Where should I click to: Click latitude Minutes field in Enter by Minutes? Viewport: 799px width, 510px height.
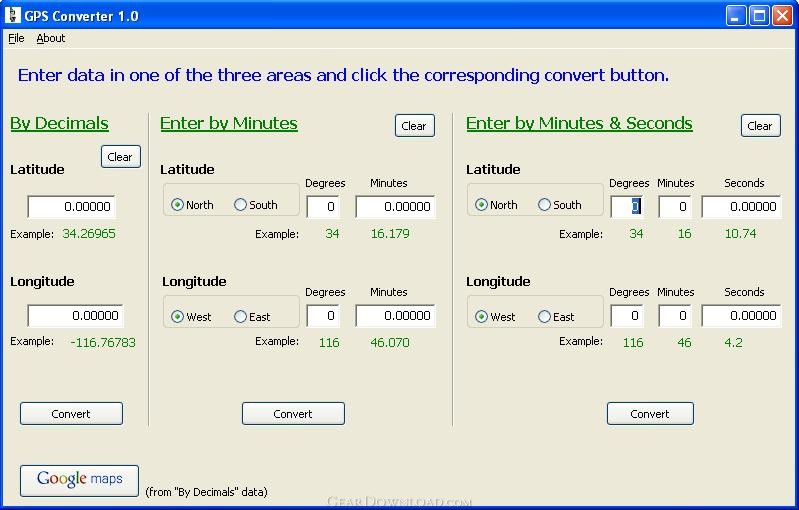coord(395,206)
